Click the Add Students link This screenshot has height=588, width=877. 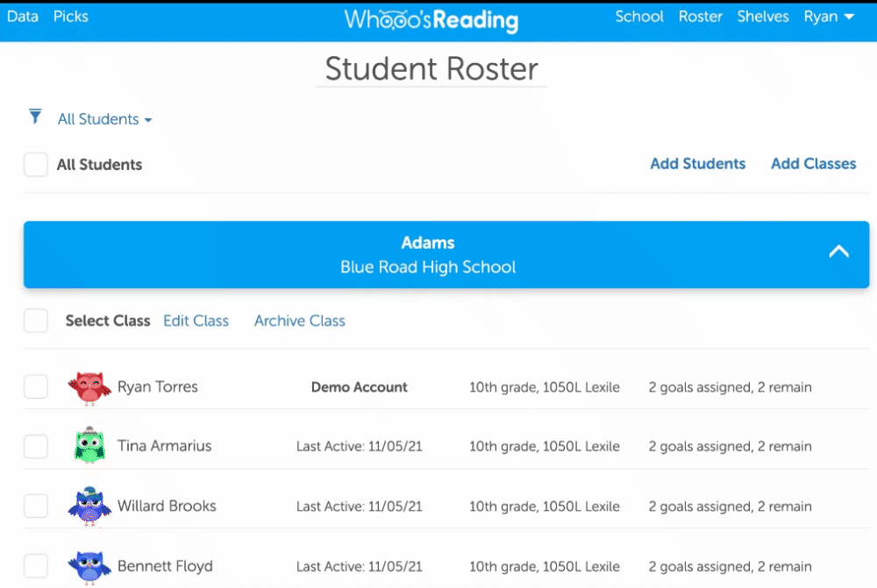pyautogui.click(x=697, y=164)
